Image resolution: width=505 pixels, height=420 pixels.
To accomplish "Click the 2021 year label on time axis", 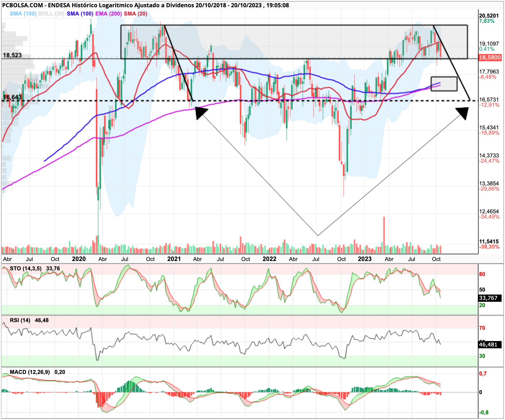I will (174, 259).
